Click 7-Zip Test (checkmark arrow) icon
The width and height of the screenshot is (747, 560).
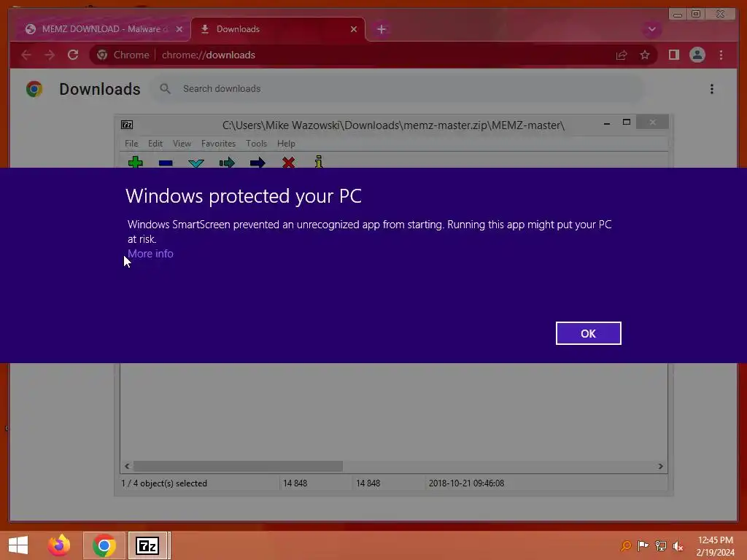tap(196, 163)
